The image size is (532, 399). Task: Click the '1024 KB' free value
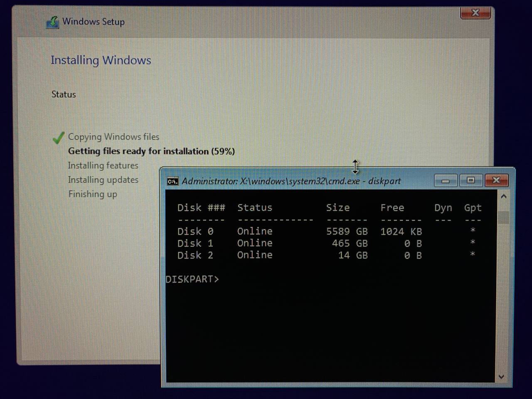401,232
